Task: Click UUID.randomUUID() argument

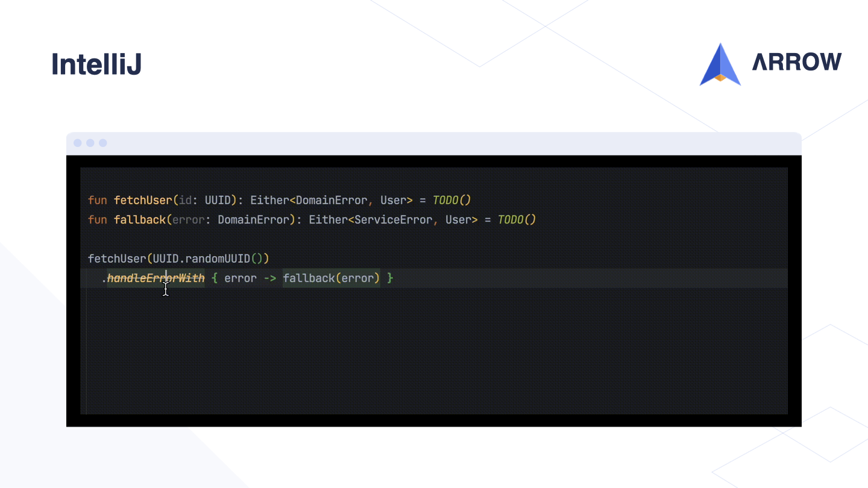Action: [x=208, y=259]
